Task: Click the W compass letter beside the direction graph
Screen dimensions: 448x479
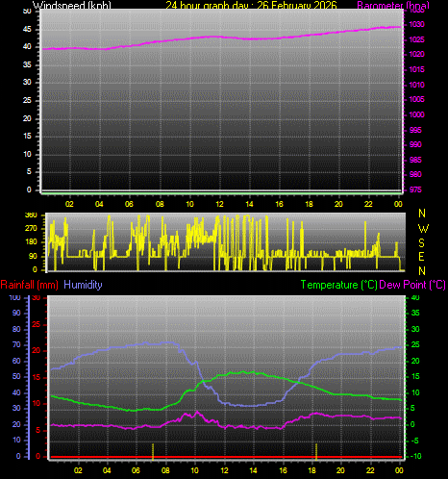Action: (x=423, y=228)
